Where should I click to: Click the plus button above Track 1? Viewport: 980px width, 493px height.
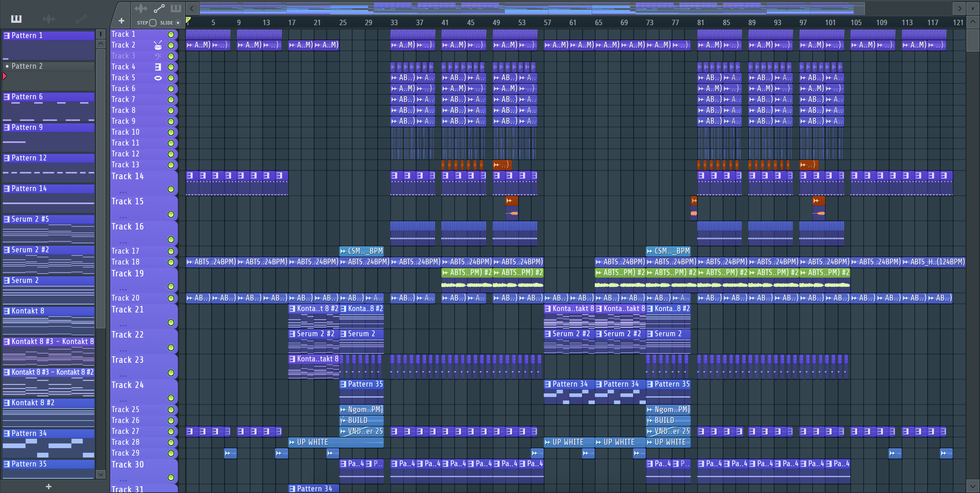click(121, 21)
